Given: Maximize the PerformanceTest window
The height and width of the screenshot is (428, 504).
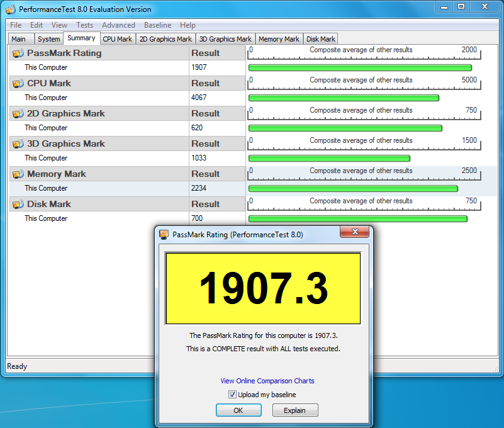Looking at the screenshot, I should [x=461, y=7].
